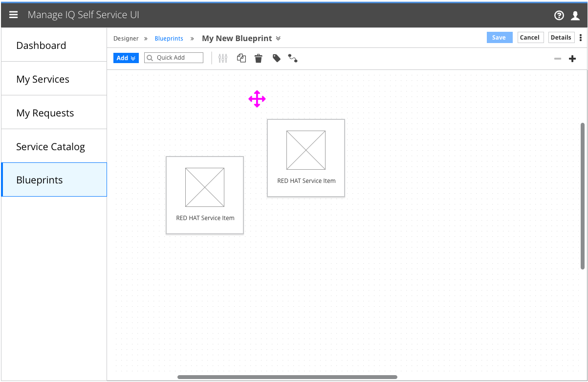Activate the Dashboard navigation item
588x382 pixels.
point(41,45)
